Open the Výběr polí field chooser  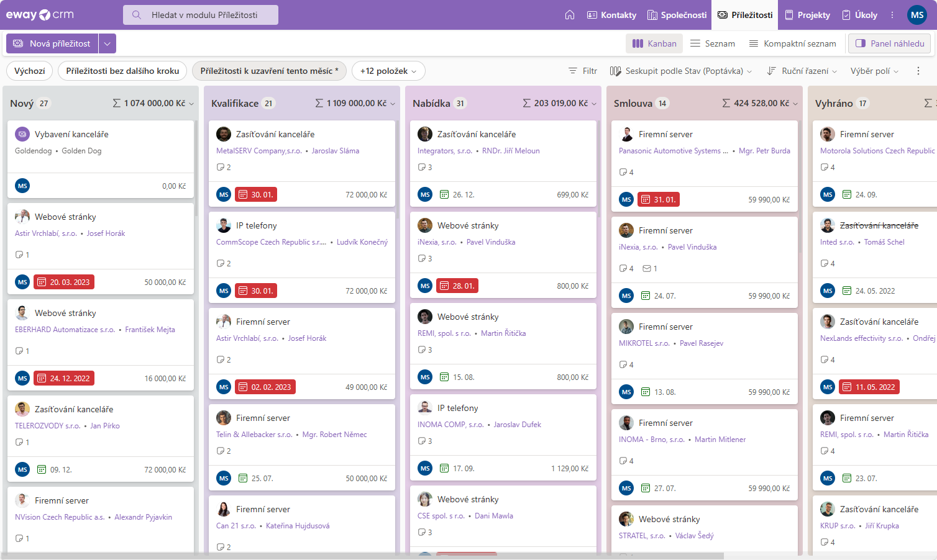click(874, 71)
